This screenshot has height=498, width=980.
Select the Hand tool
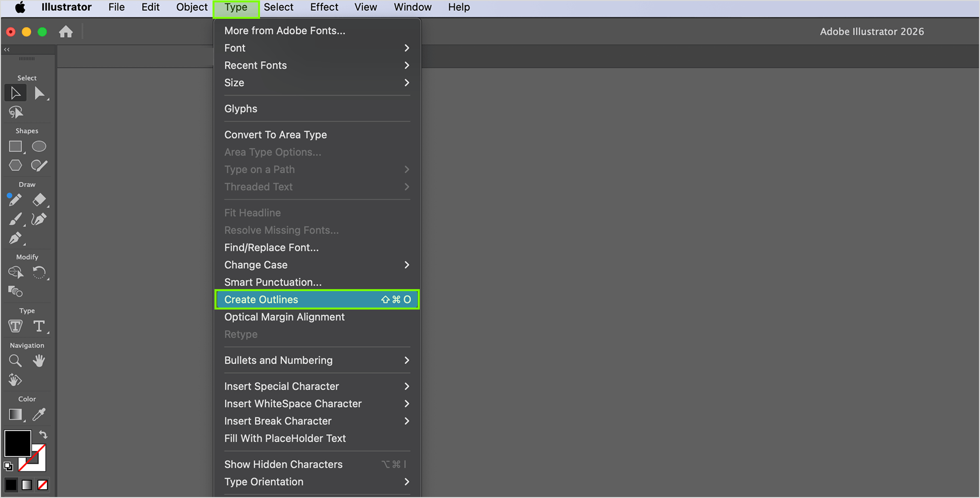pyautogui.click(x=39, y=360)
